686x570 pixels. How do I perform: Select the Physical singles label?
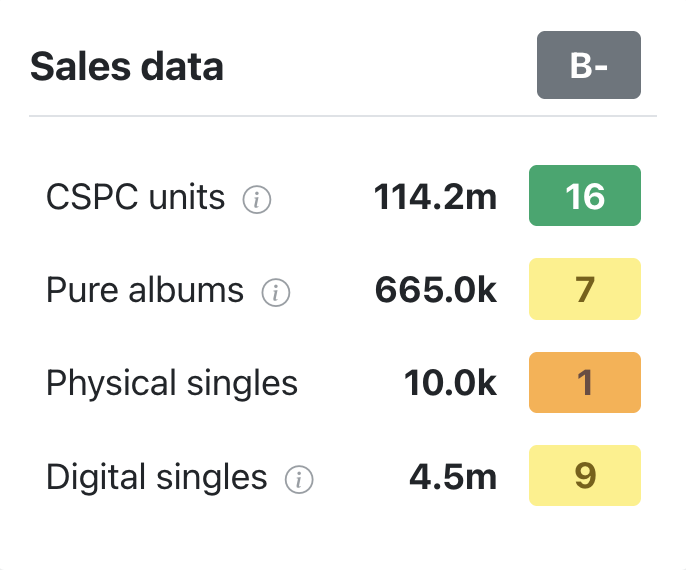coord(172,383)
